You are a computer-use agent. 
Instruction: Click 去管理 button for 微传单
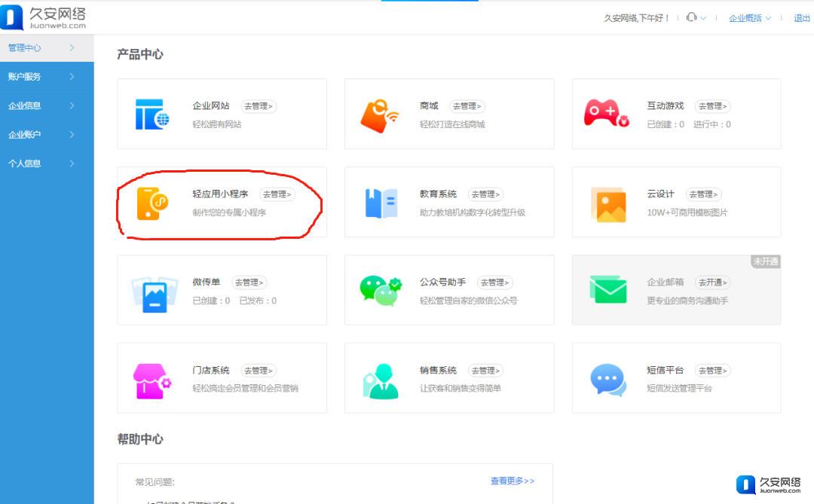coord(249,283)
